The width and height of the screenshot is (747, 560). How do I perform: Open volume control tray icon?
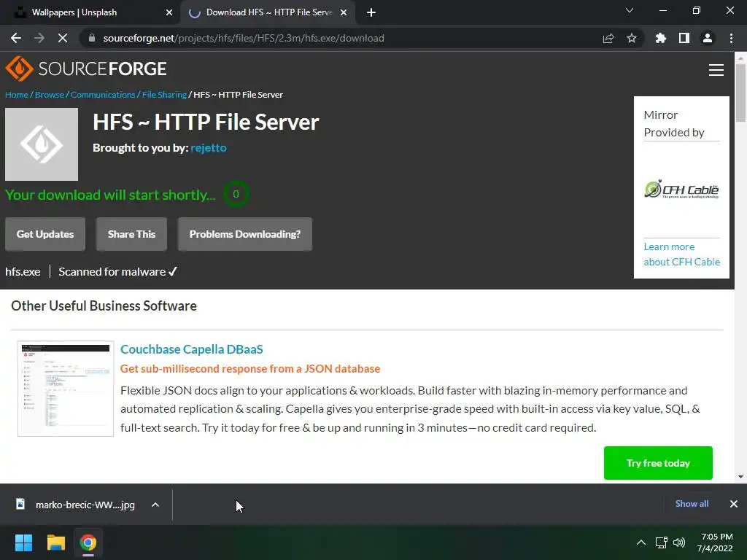coord(679,542)
